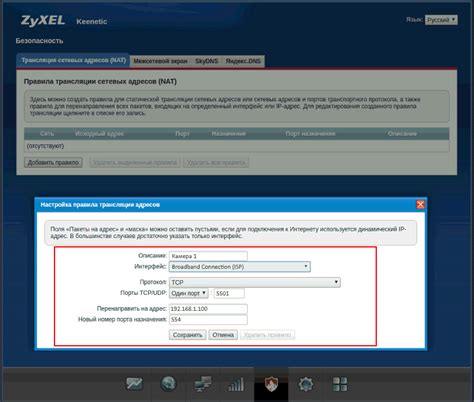Open the Один порт port type dropdown
This screenshot has height=402, width=474.
pos(189,293)
